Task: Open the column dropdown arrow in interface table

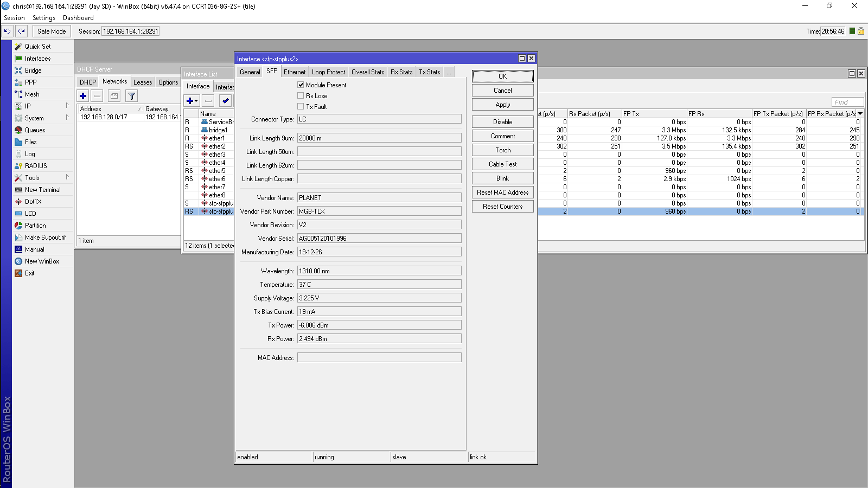Action: [860, 114]
